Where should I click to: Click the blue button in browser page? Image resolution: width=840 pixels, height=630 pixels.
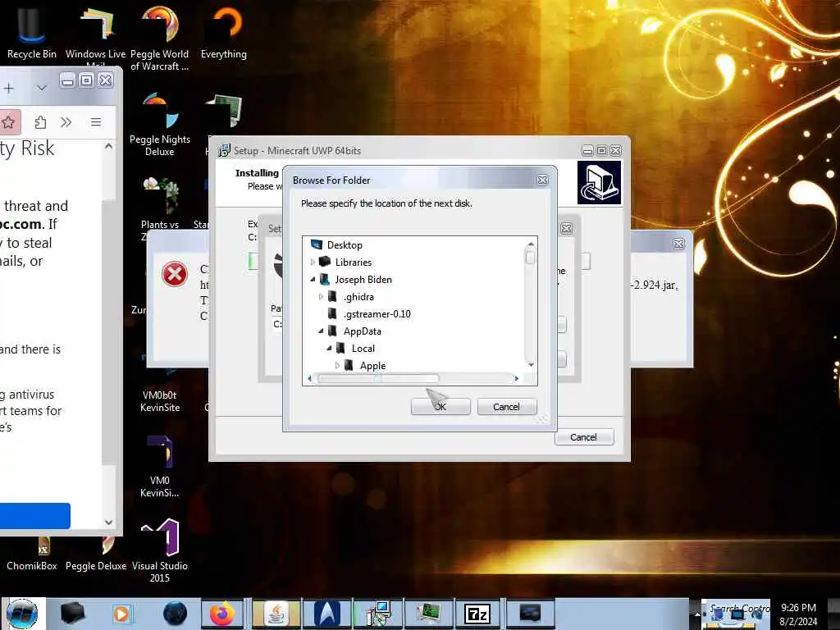pos(34,516)
